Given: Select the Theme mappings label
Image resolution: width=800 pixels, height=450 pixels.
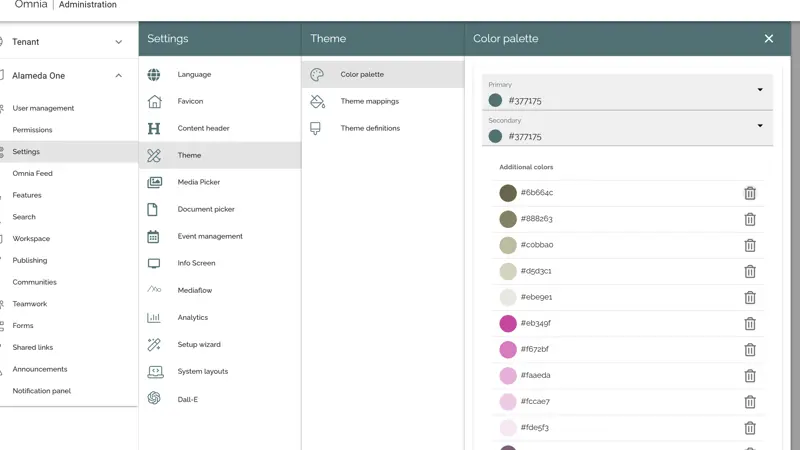Looking at the screenshot, I should (x=370, y=102).
